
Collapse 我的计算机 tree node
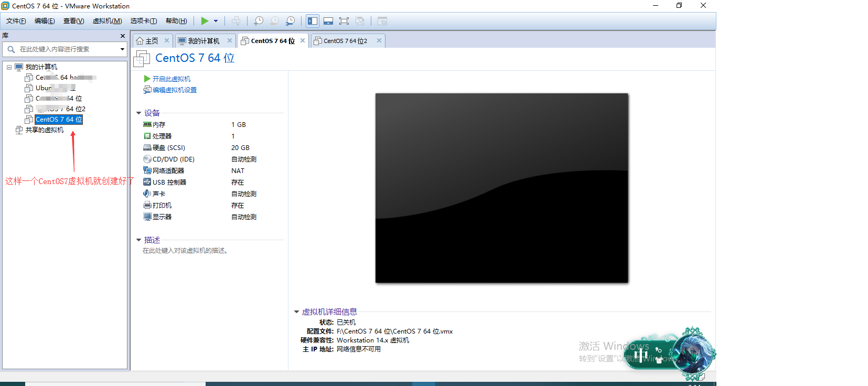point(9,67)
